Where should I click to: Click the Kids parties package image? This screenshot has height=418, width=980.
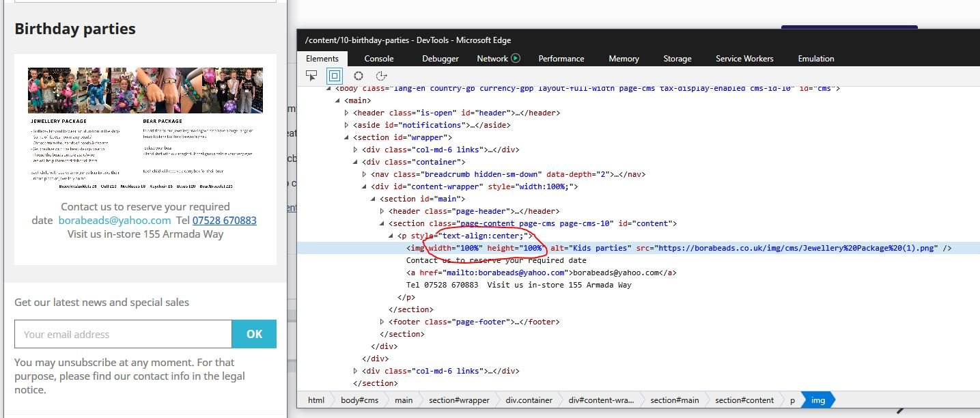pyautogui.click(x=145, y=128)
